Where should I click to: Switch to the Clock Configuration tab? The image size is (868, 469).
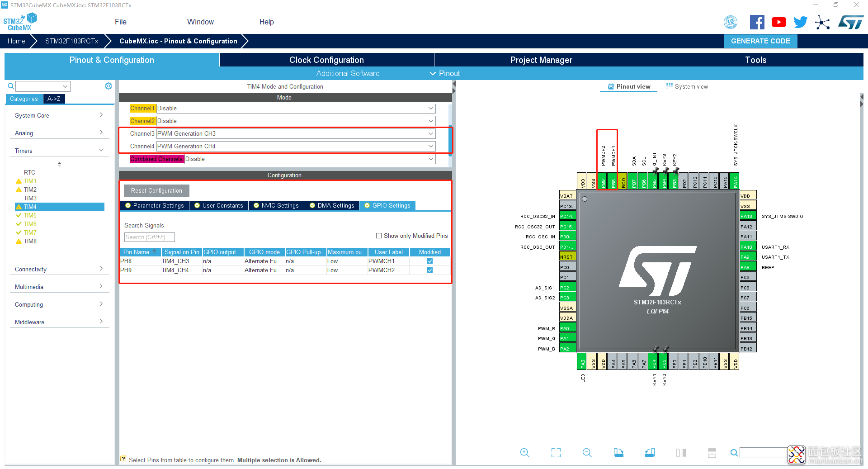[x=326, y=60]
